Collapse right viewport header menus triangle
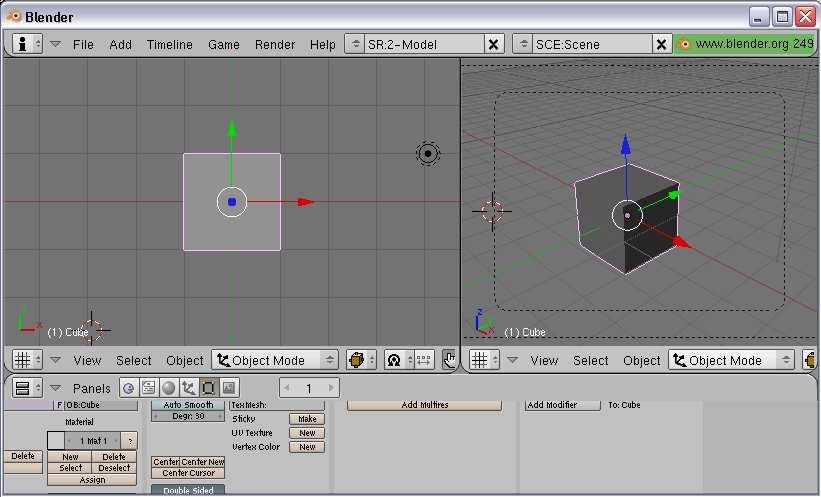Image resolution: width=821 pixels, height=497 pixels. click(512, 360)
